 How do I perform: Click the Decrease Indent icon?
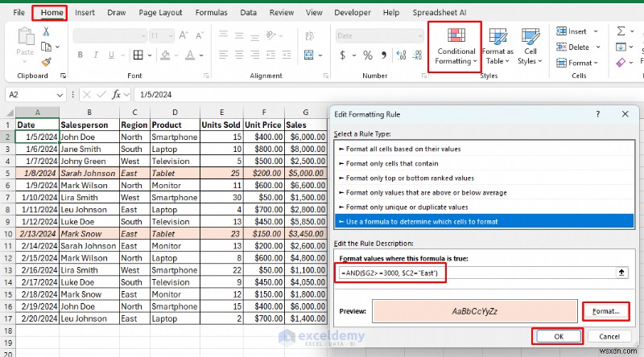(271, 55)
